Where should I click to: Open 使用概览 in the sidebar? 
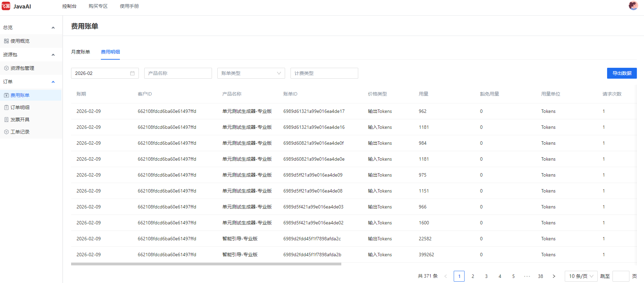click(x=20, y=41)
